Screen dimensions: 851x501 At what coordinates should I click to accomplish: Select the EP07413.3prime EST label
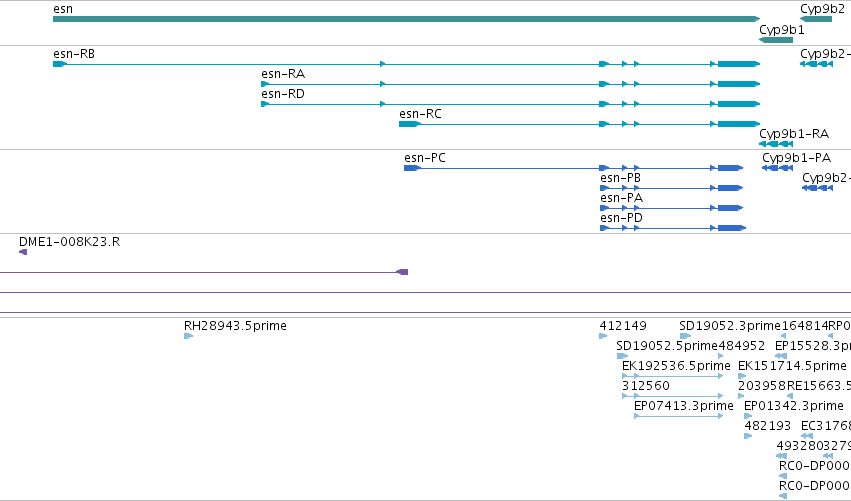(684, 406)
